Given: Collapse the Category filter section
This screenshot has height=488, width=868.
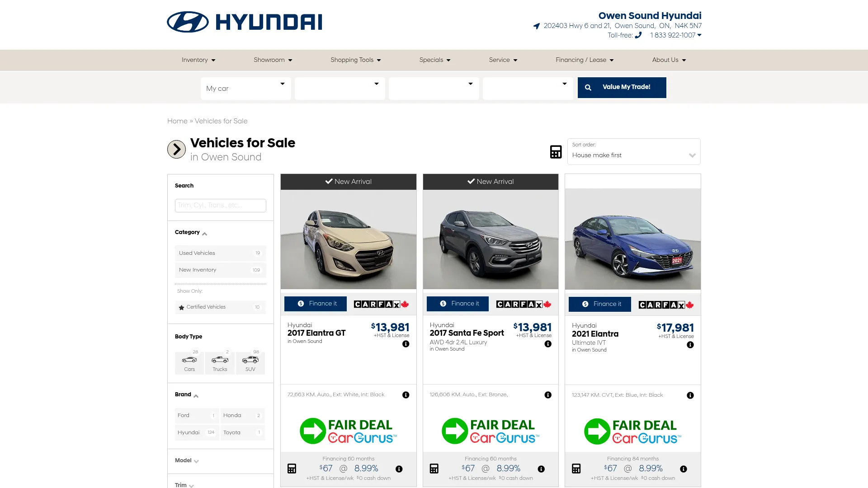Looking at the screenshot, I should click(191, 232).
